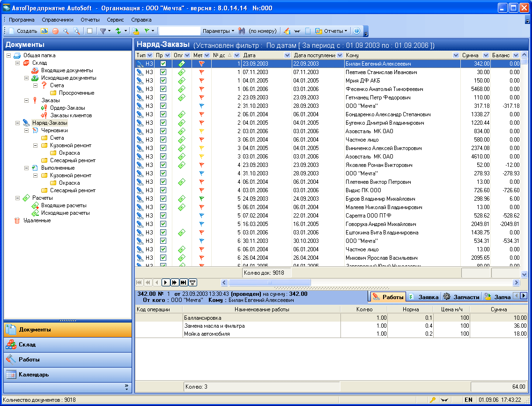Viewport: 532px width, 406px height.
Task: Open the Справочники menu
Action: 57,20
